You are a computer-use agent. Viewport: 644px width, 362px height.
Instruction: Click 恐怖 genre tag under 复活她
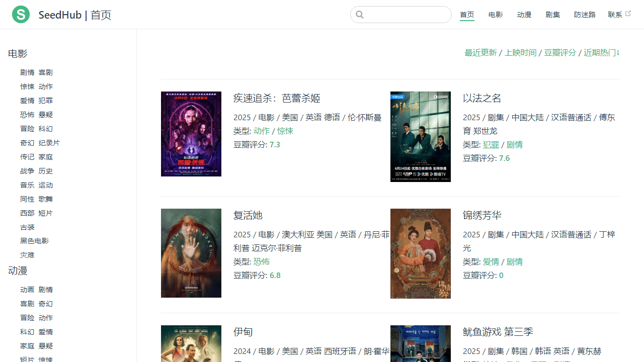262,261
